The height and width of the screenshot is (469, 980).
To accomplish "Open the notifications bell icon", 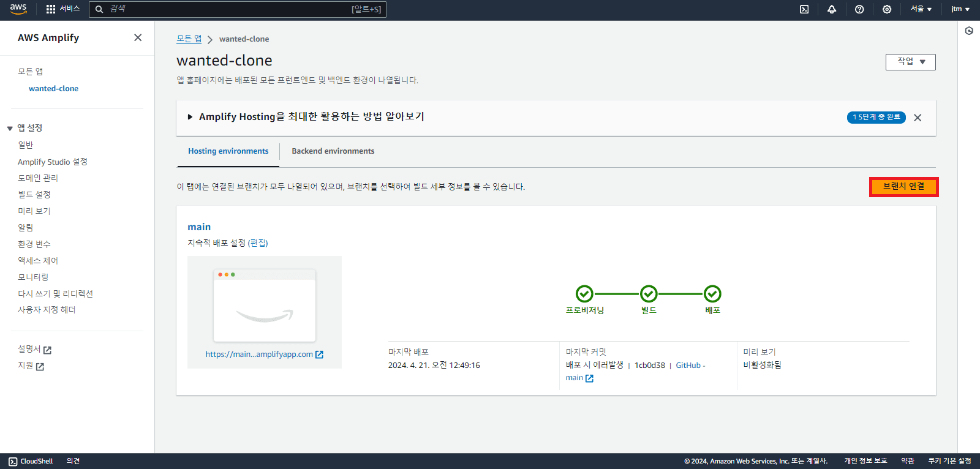I will [x=832, y=9].
